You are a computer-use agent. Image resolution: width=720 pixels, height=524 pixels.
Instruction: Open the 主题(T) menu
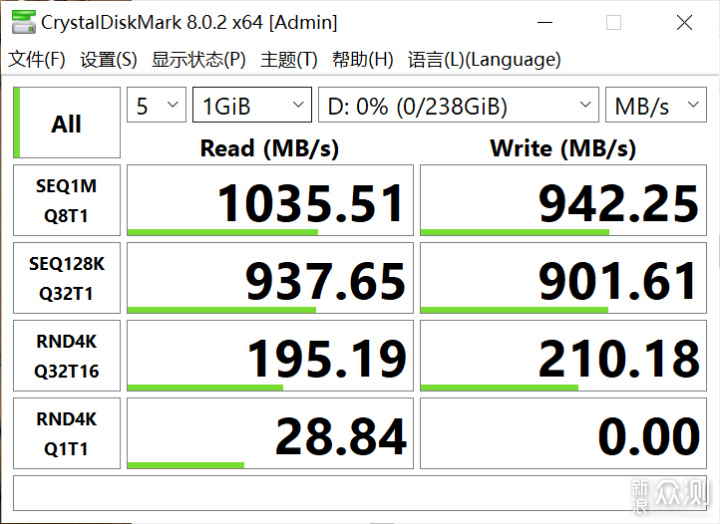[289, 60]
